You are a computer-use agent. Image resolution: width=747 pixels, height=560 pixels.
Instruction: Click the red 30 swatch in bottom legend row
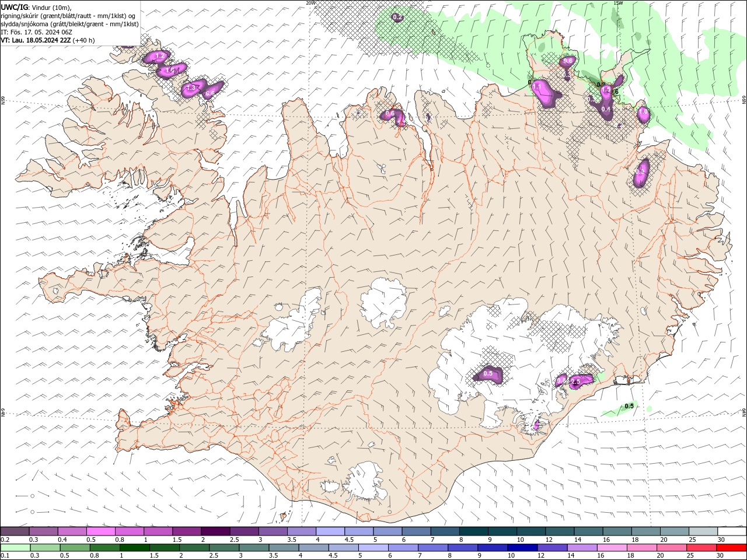click(x=732, y=547)
